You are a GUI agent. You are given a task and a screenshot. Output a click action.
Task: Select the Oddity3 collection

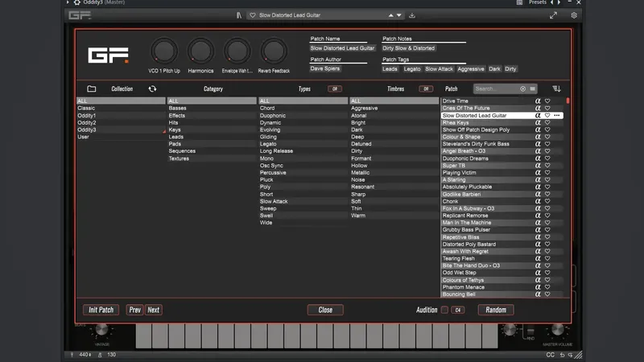[87, 130]
